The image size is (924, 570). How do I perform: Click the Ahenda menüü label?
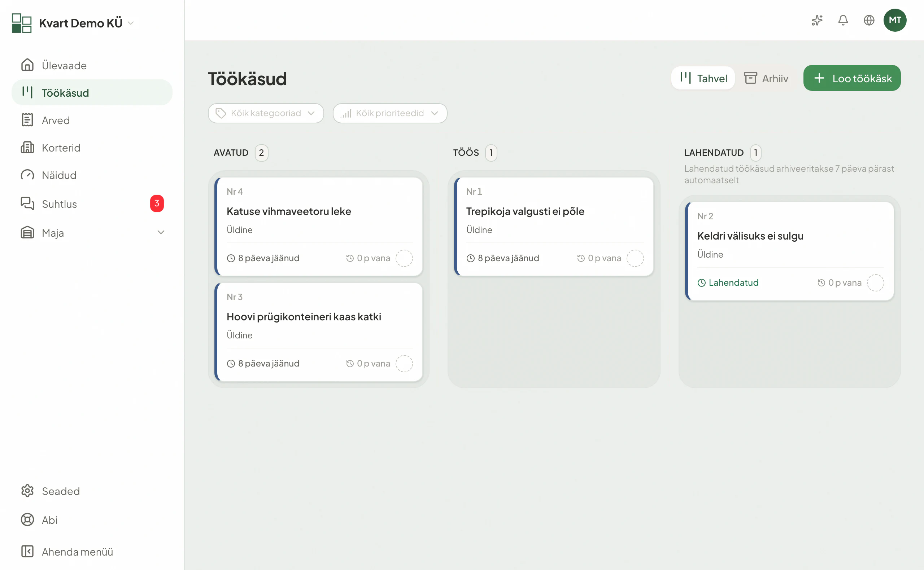click(x=77, y=552)
